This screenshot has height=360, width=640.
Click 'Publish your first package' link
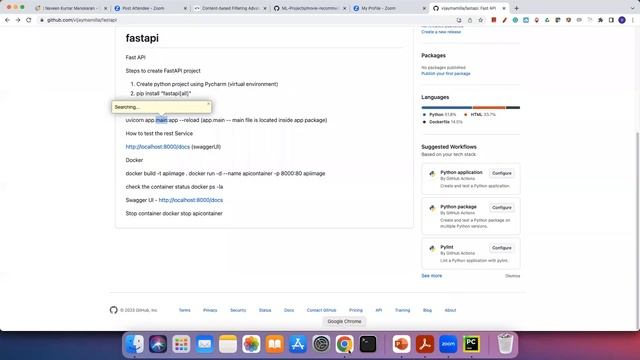click(x=446, y=73)
